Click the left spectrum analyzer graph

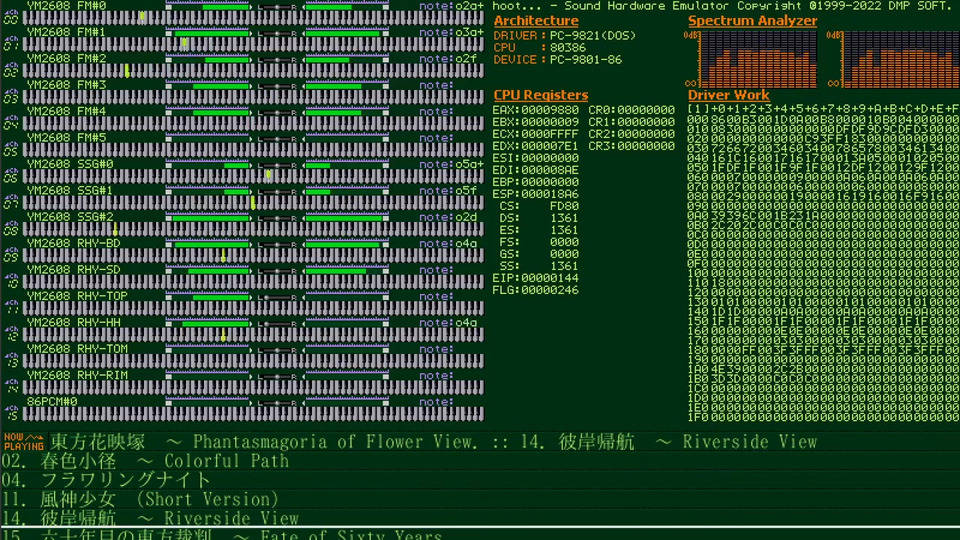coord(758,59)
